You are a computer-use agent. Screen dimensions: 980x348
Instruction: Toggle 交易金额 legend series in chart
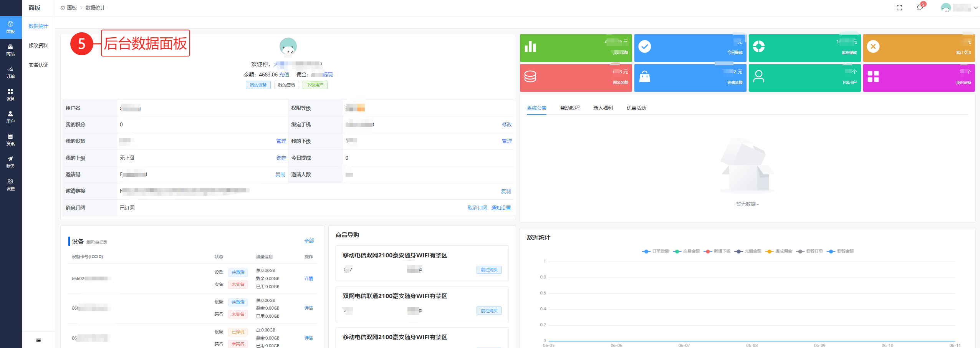click(686, 251)
